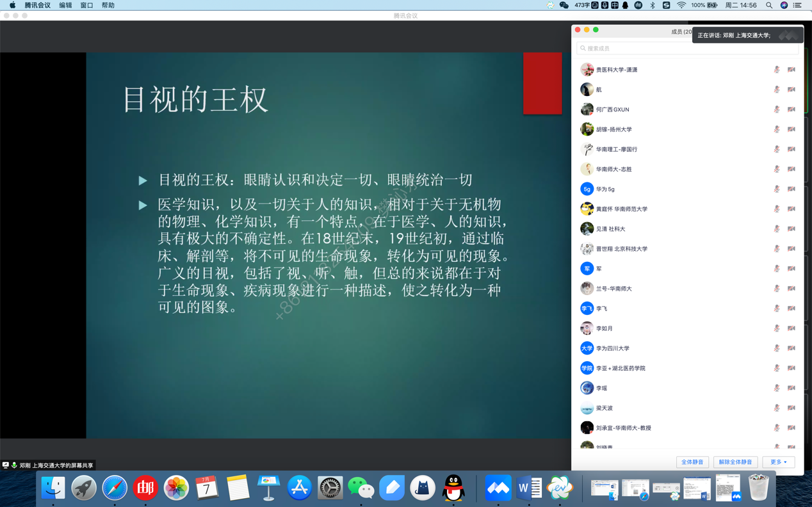Click the 解除全体静音 button
This screenshot has width=812, height=507.
click(x=735, y=462)
